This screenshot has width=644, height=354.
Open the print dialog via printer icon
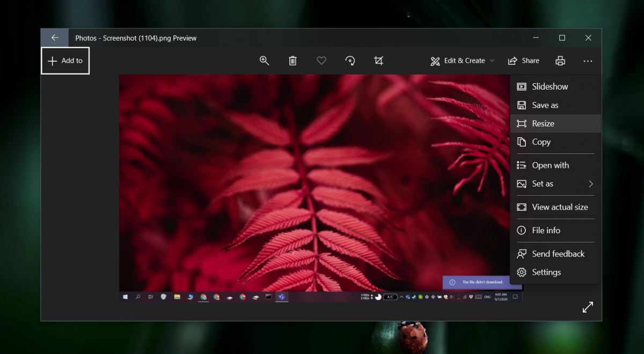point(560,61)
